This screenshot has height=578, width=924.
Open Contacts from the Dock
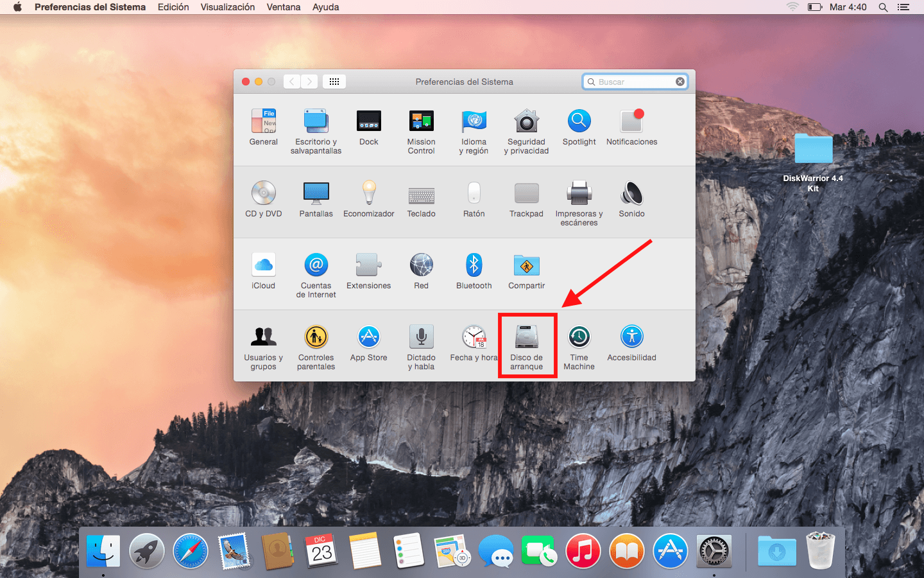tap(278, 551)
